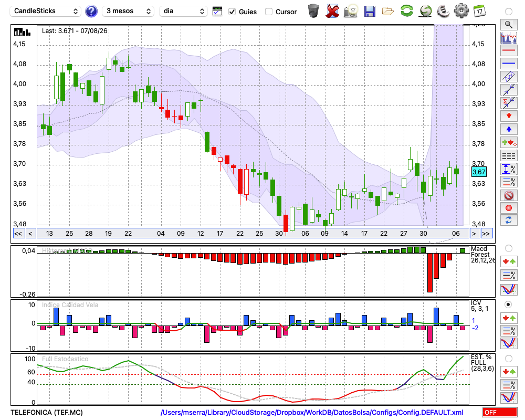The image size is (525, 420).
Task: Click the trash can icon
Action: coord(313,11)
